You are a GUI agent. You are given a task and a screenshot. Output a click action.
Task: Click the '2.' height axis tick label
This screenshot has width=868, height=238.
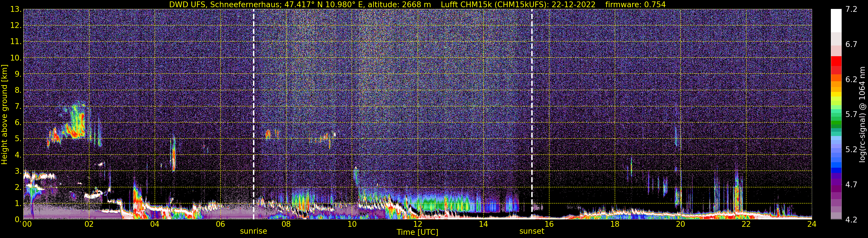tap(18, 187)
